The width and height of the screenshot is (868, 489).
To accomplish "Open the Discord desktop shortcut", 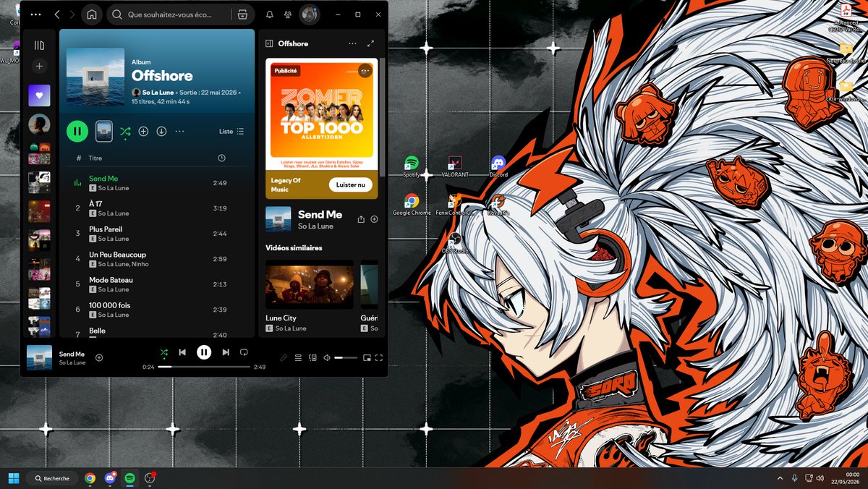I will pyautogui.click(x=498, y=167).
